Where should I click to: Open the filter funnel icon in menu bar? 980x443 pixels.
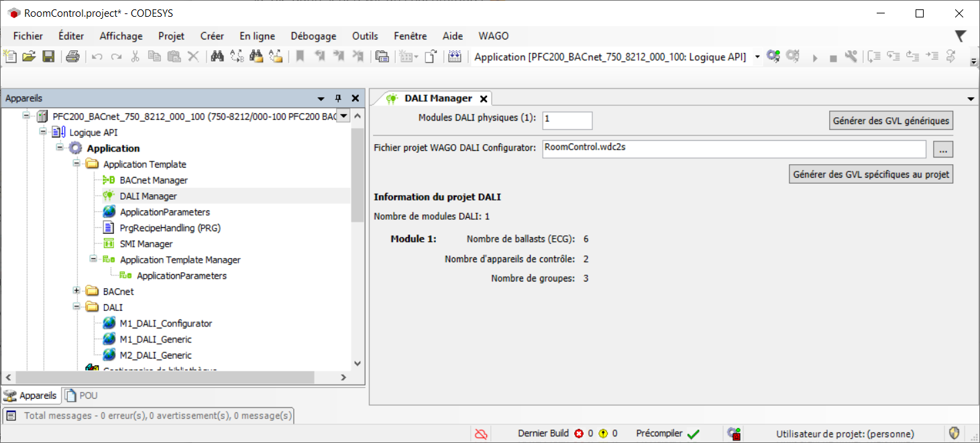[x=961, y=36]
